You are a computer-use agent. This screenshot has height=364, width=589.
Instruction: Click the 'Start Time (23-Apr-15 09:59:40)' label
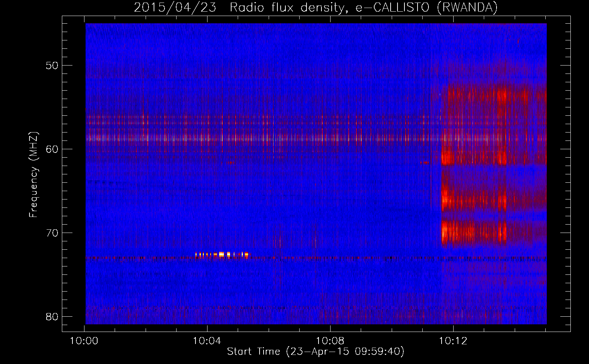[x=316, y=352]
